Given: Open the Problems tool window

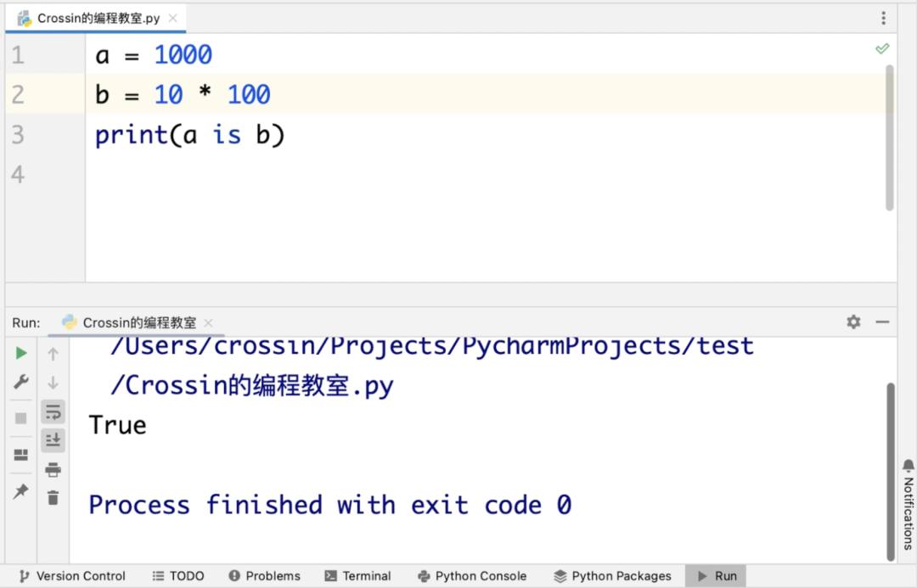Looking at the screenshot, I should 264,576.
